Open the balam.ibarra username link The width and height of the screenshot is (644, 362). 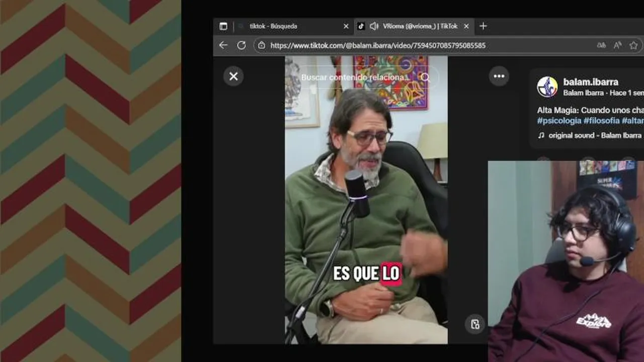pos(591,82)
